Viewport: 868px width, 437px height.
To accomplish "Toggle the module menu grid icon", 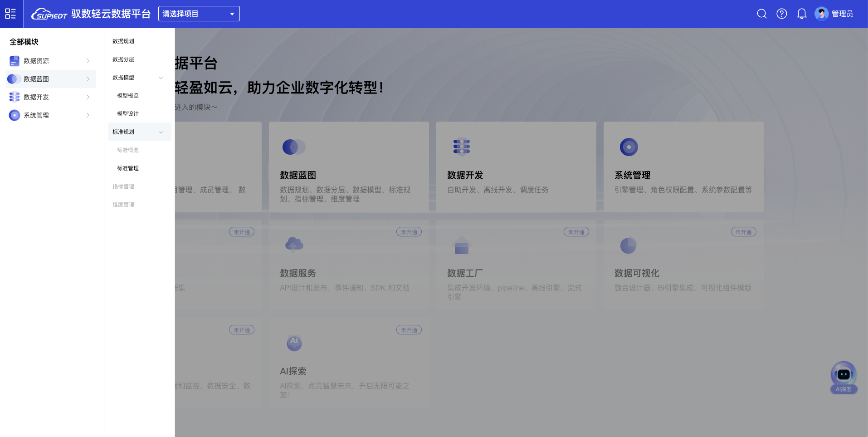I will 10,14.
